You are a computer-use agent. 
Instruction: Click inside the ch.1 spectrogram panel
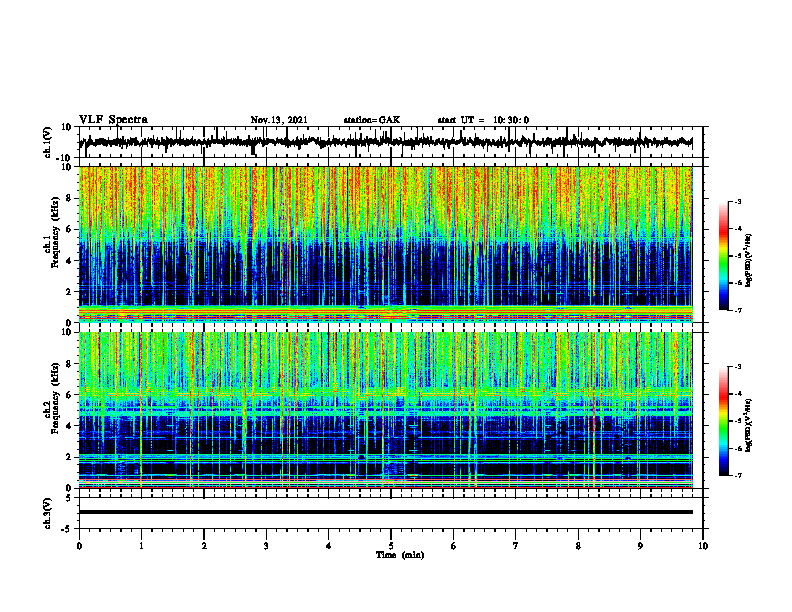click(385, 244)
